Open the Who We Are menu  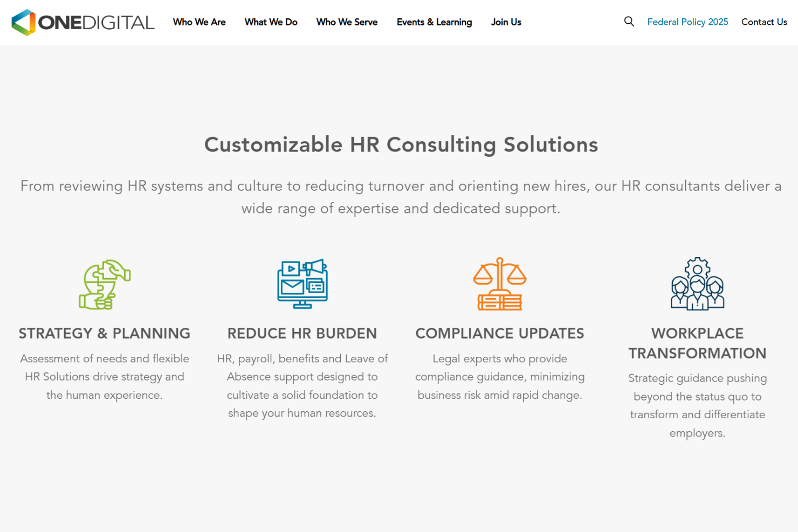tap(199, 22)
